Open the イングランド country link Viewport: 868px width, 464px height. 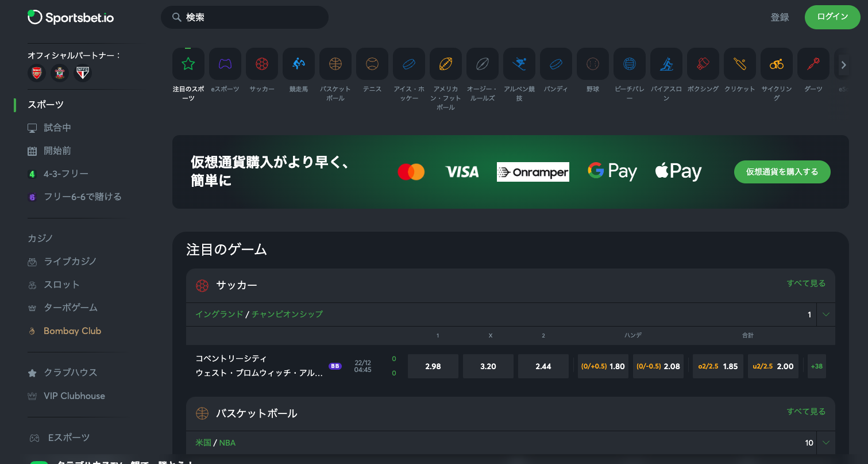point(219,314)
